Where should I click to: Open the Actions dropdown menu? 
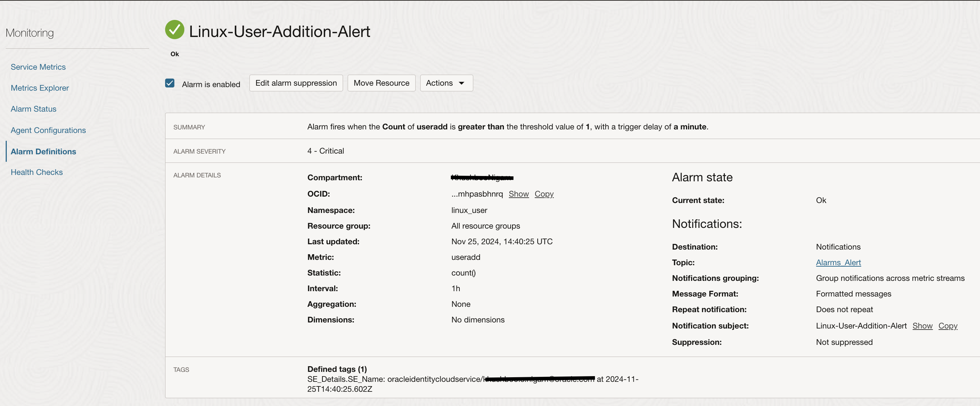[446, 83]
